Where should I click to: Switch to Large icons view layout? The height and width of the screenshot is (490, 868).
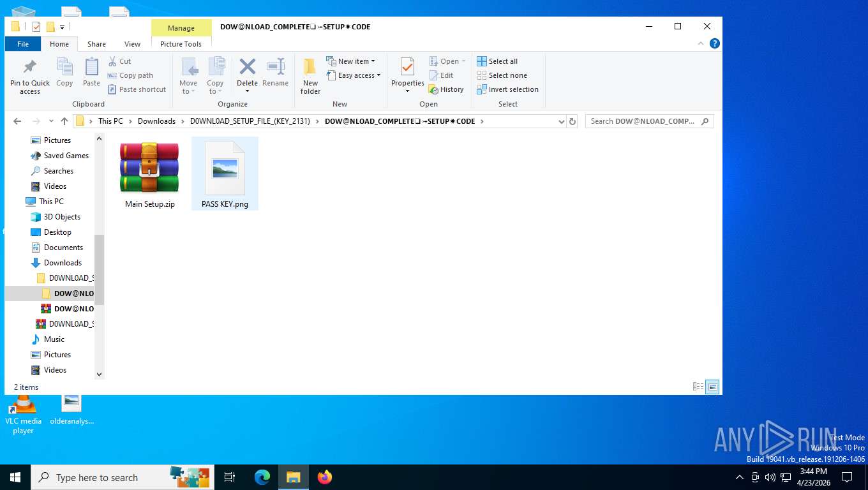point(713,387)
